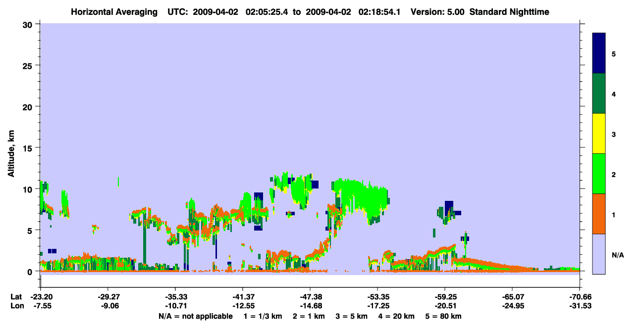Click latitude value '-59.25'
The image size is (644, 330).
pos(445,297)
